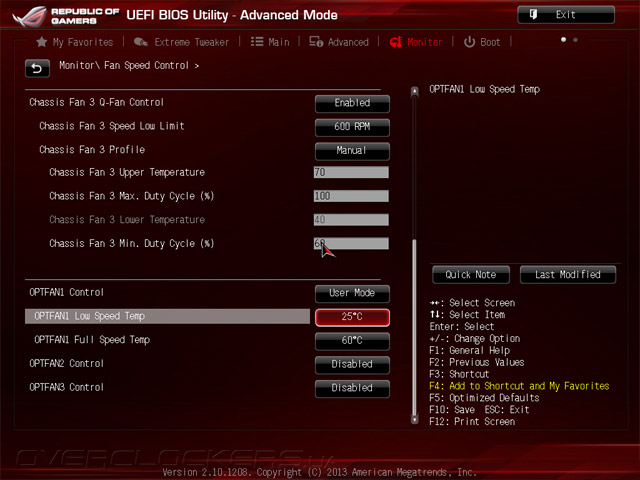The height and width of the screenshot is (480, 640).
Task: Click Chassis Fan 3 Upper Temperature field
Action: pyautogui.click(x=351, y=172)
